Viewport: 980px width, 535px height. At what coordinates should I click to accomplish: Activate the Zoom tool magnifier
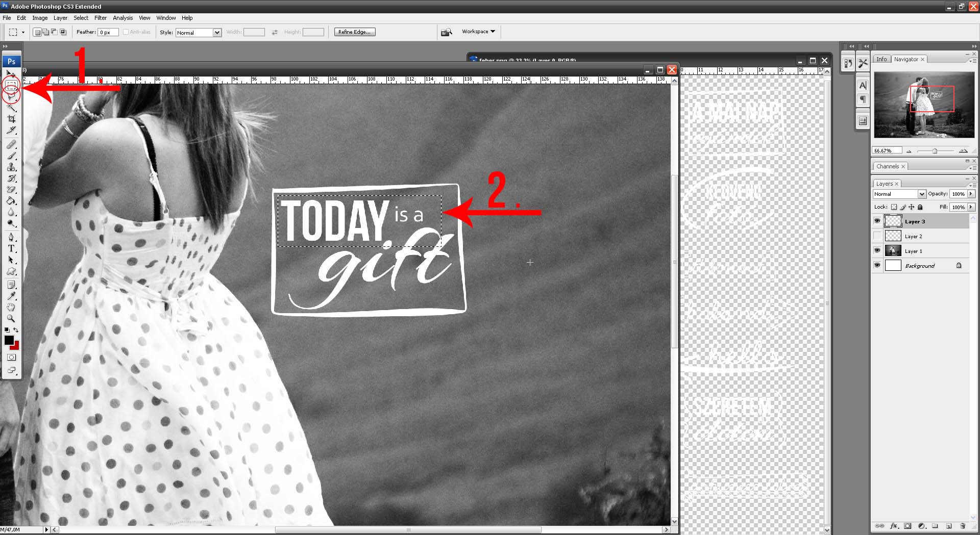click(11, 318)
